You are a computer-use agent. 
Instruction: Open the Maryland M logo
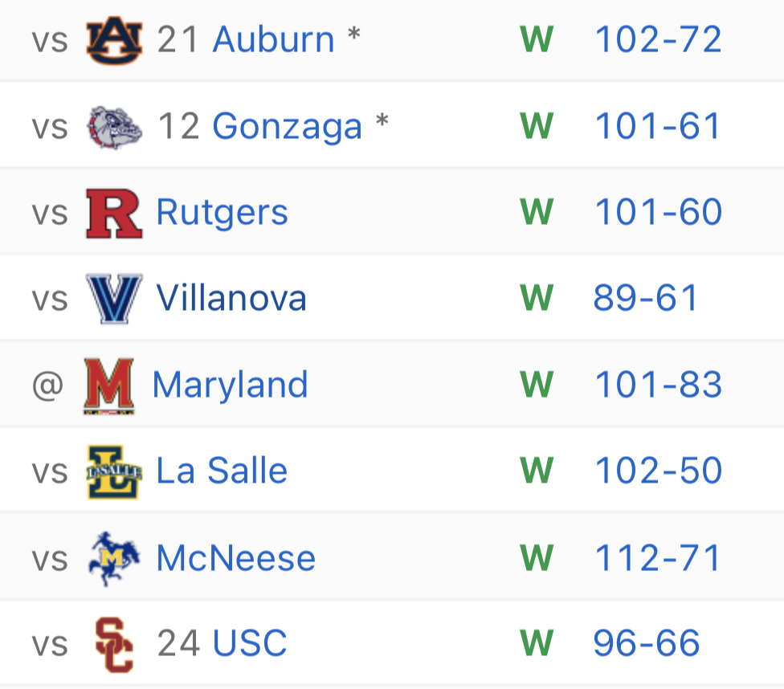pos(109,385)
